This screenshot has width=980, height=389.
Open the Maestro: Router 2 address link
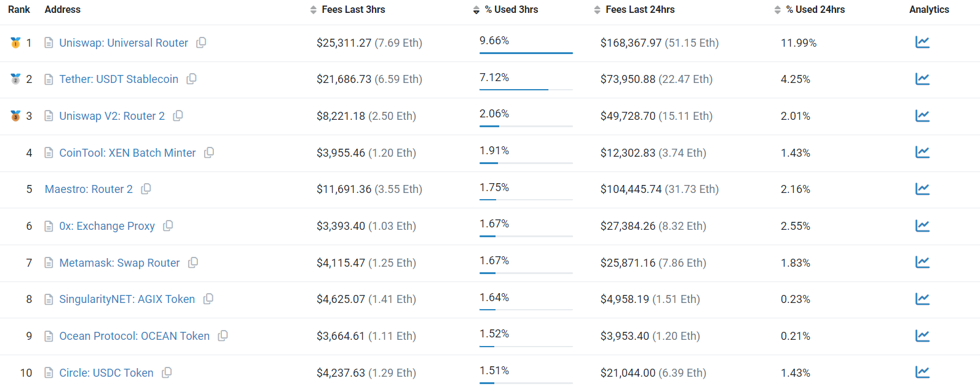(x=89, y=189)
